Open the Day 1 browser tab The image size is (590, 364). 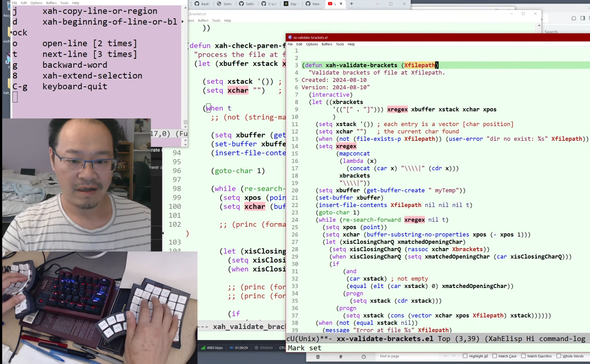(291, 4)
